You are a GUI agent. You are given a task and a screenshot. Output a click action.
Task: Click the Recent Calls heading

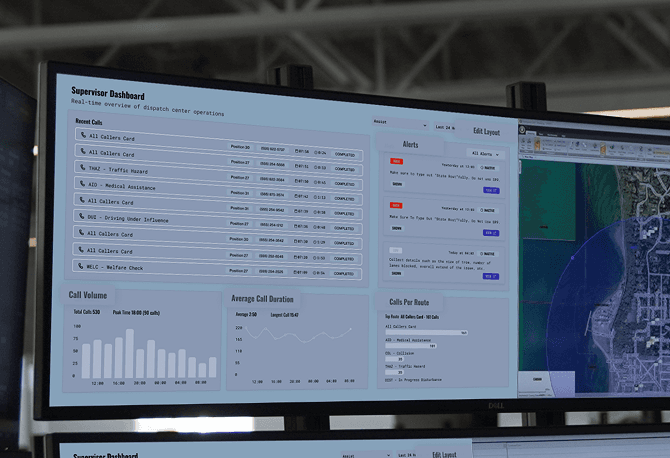(89, 122)
